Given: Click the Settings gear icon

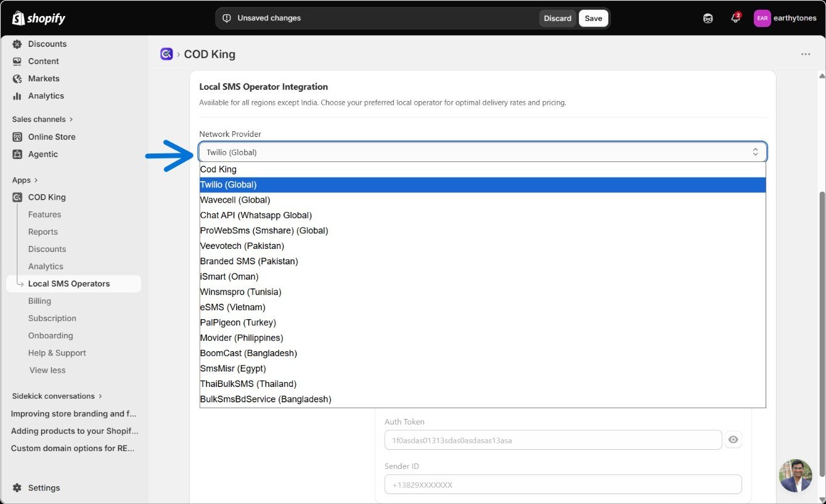Looking at the screenshot, I should (x=17, y=488).
